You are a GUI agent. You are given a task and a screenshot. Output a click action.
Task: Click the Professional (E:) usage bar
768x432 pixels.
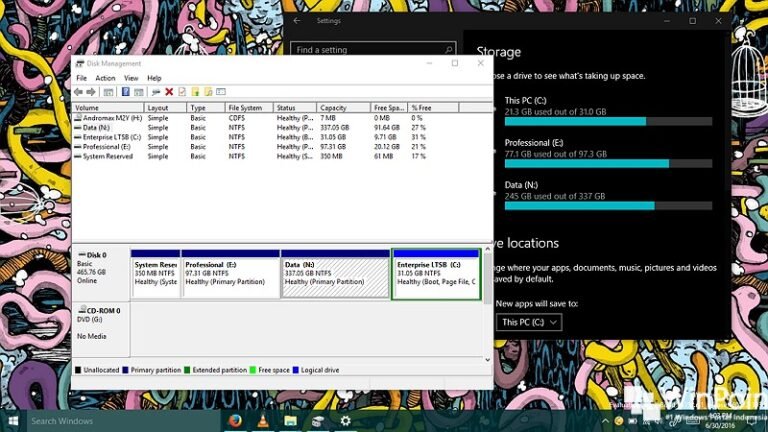pos(608,163)
